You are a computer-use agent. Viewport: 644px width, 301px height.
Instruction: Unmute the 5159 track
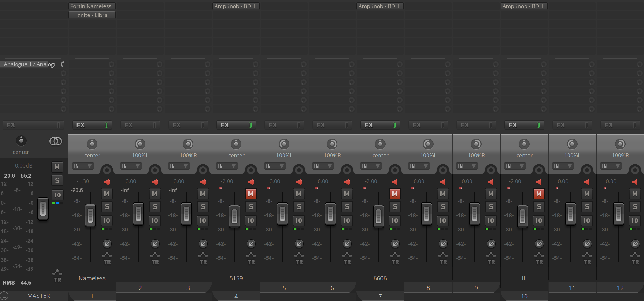pyautogui.click(x=251, y=193)
